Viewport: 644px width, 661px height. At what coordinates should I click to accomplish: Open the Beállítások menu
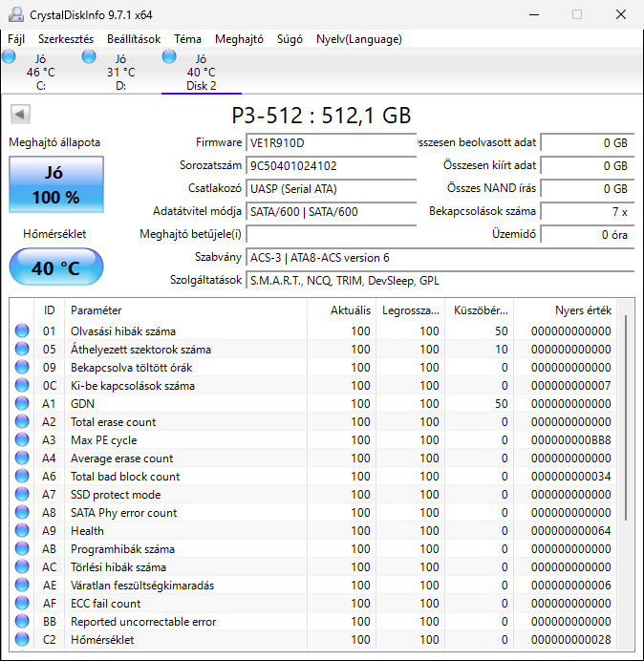134,39
